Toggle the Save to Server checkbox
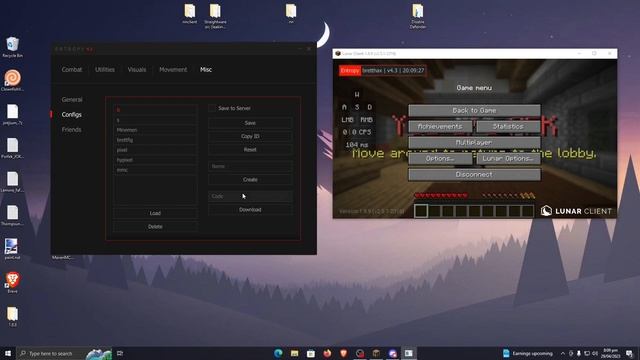640x360 pixels. tap(212, 108)
